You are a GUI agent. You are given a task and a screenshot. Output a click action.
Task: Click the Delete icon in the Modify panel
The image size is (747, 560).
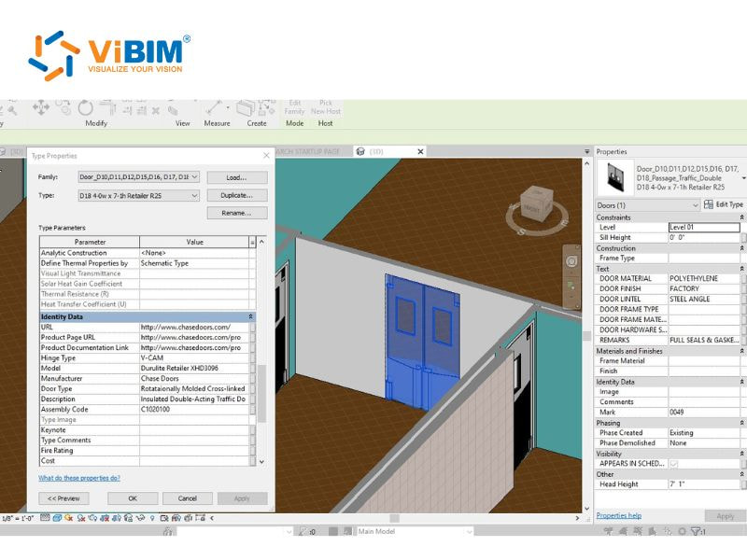154,108
